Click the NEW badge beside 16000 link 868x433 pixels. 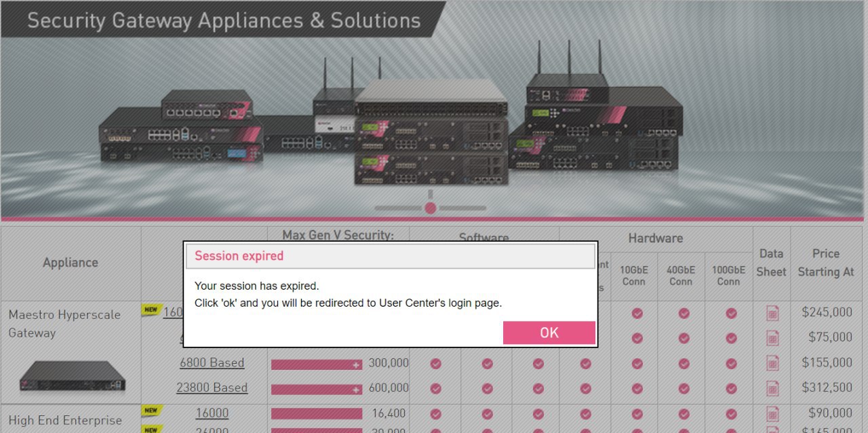coord(151,411)
